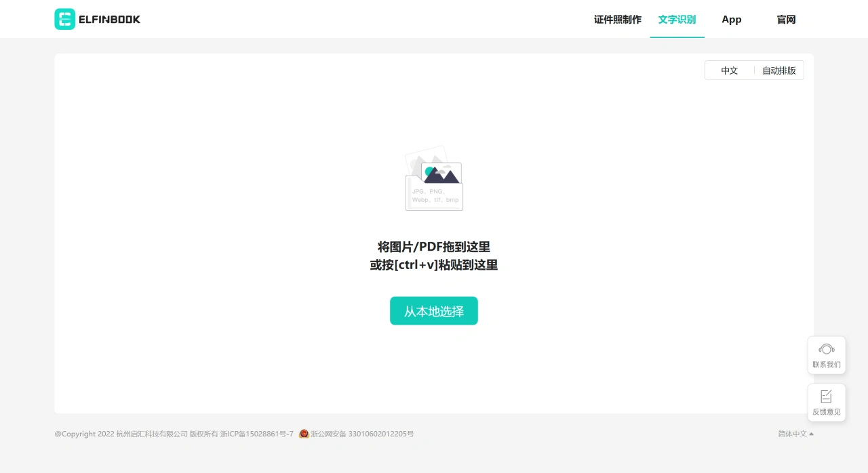The width and height of the screenshot is (868, 473).
Task: Click the image file upload illustration
Action: click(434, 179)
